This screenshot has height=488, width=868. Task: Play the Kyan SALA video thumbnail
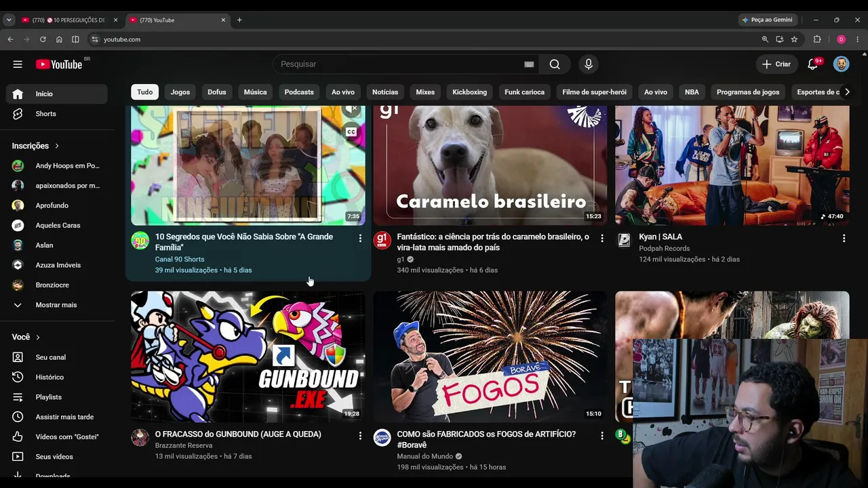point(732,165)
